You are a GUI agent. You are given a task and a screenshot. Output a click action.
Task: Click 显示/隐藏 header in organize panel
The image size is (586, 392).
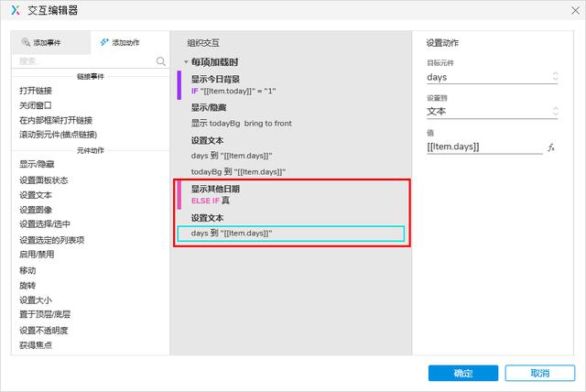(x=209, y=108)
